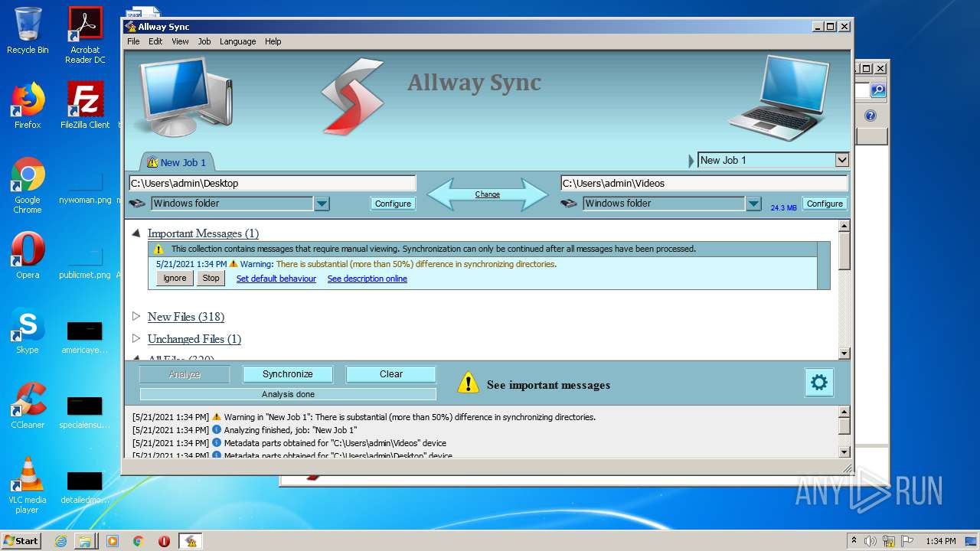Click right Configure button
Image resolution: width=980 pixels, height=551 pixels.
pyautogui.click(x=825, y=204)
